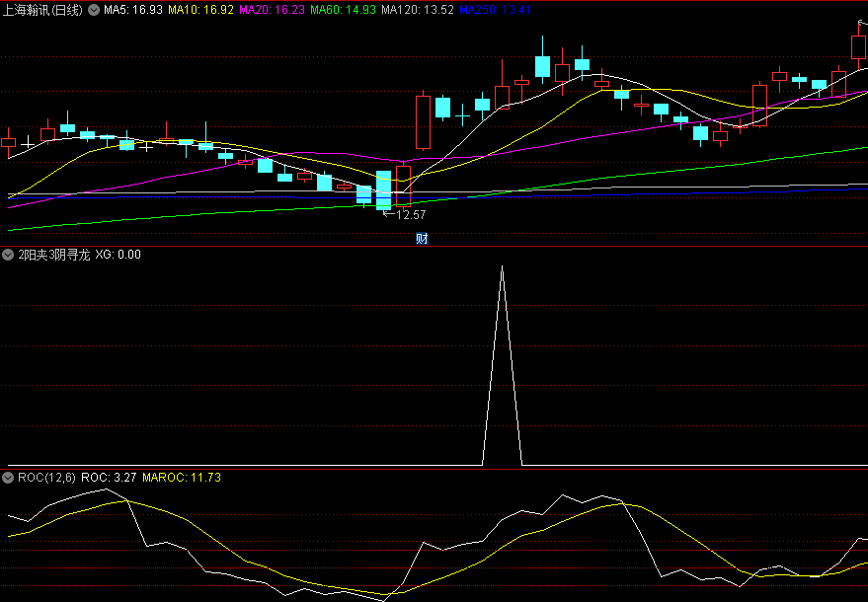Expand the 2阳夹3阴寻龙 indicator dropdown arrow
Viewport: 868px width, 602px height.
(x=8, y=255)
